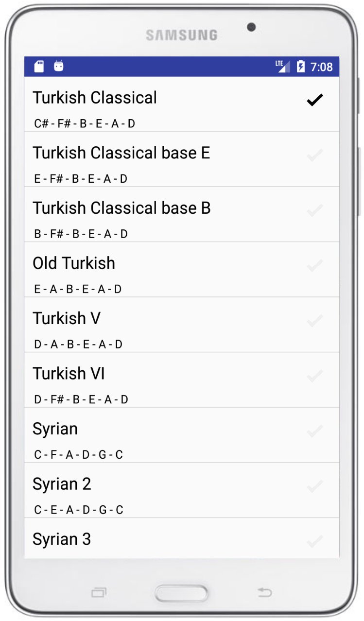Tap the C# - F# - B - E - A - D notes
This screenshot has height=621, width=364.
(85, 124)
